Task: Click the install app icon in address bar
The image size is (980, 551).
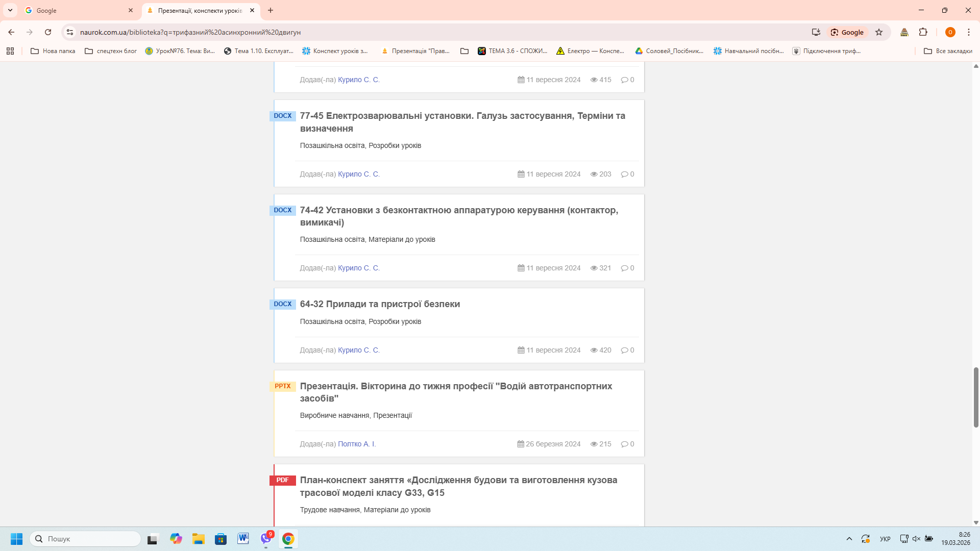Action: pos(816,32)
